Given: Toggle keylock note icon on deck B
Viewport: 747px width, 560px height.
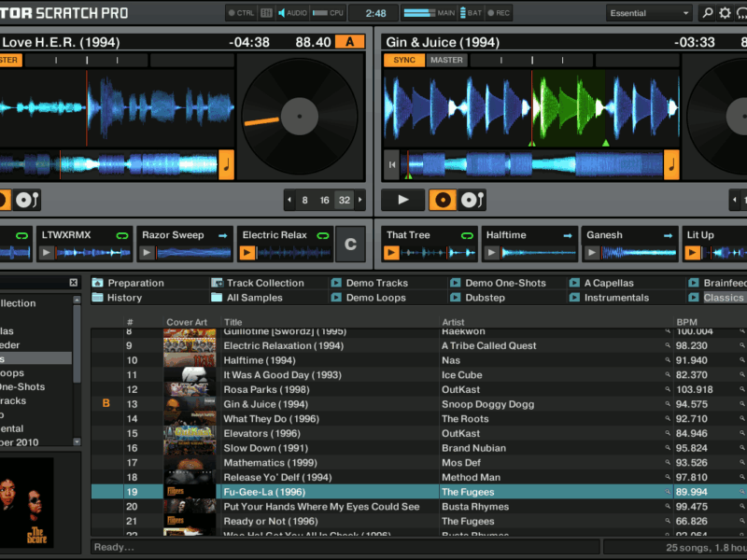Looking at the screenshot, I should click(x=670, y=165).
